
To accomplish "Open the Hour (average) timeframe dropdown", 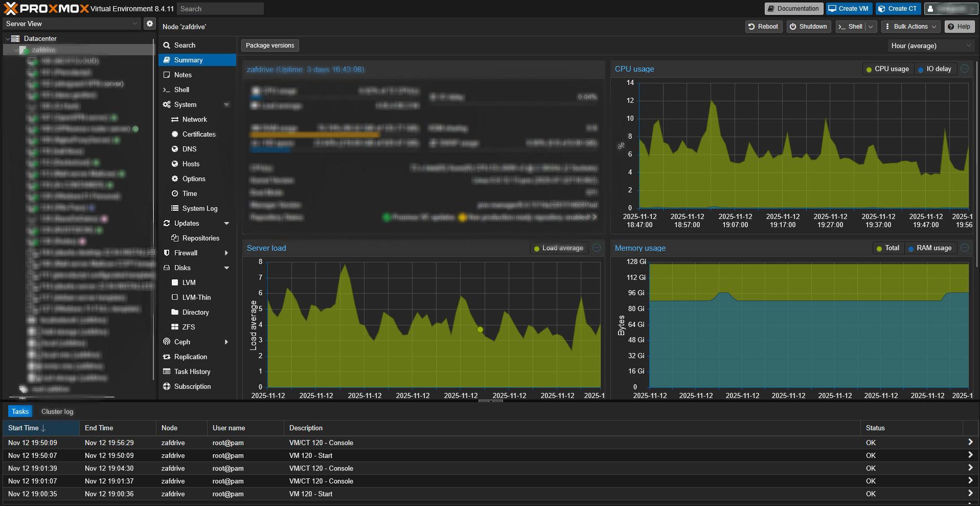I will 930,46.
